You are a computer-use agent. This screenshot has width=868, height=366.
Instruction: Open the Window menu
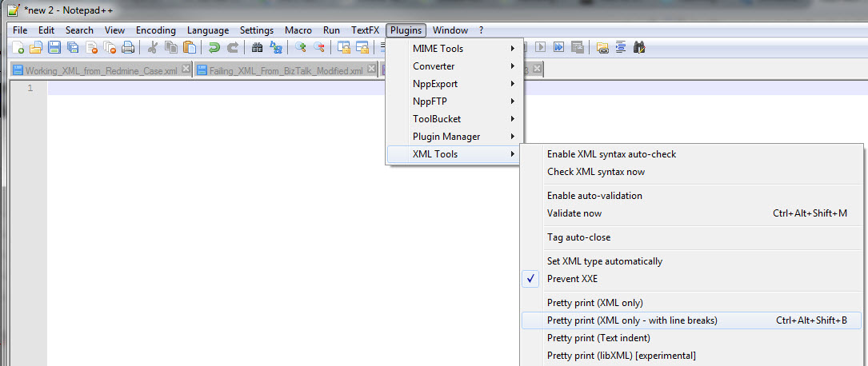point(450,30)
